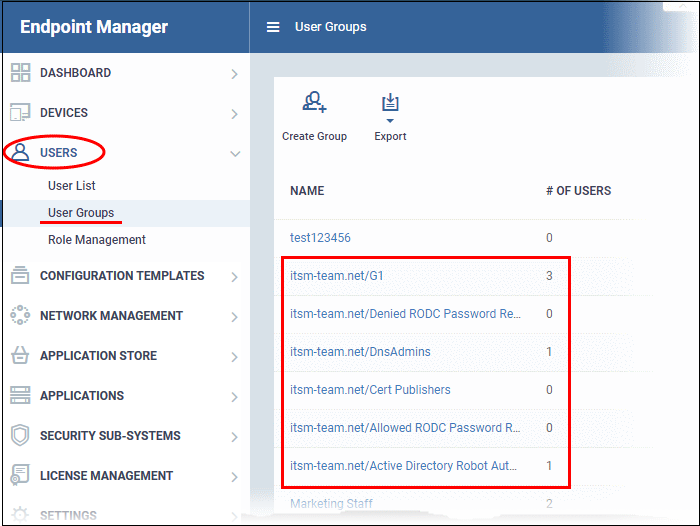This screenshot has width=700, height=526.
Task: Expand the Applications chevron
Action: tap(234, 397)
